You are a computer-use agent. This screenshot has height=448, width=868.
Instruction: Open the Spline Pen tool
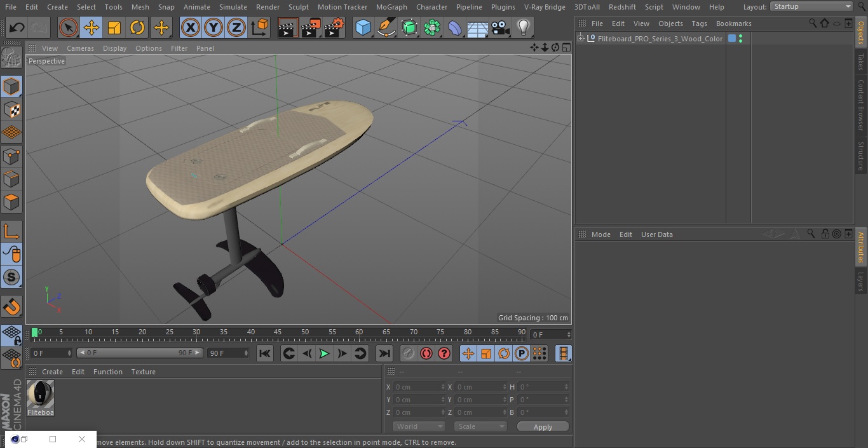coord(386,27)
